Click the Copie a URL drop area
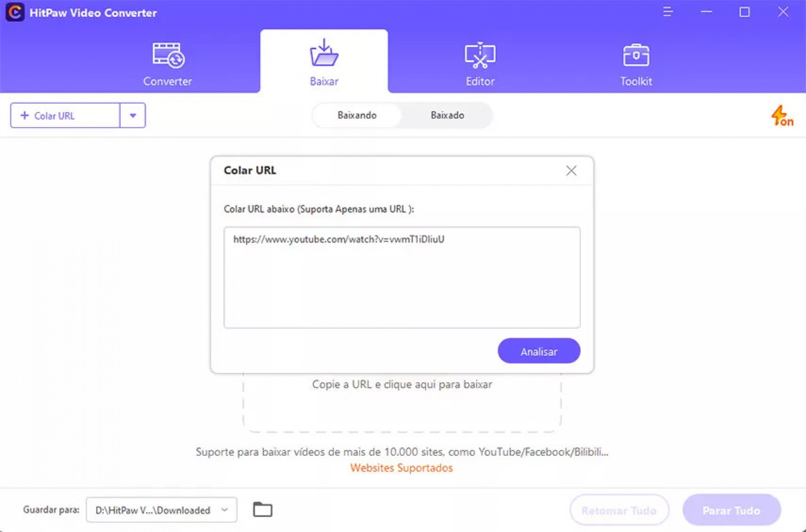806x532 pixels. point(402,402)
